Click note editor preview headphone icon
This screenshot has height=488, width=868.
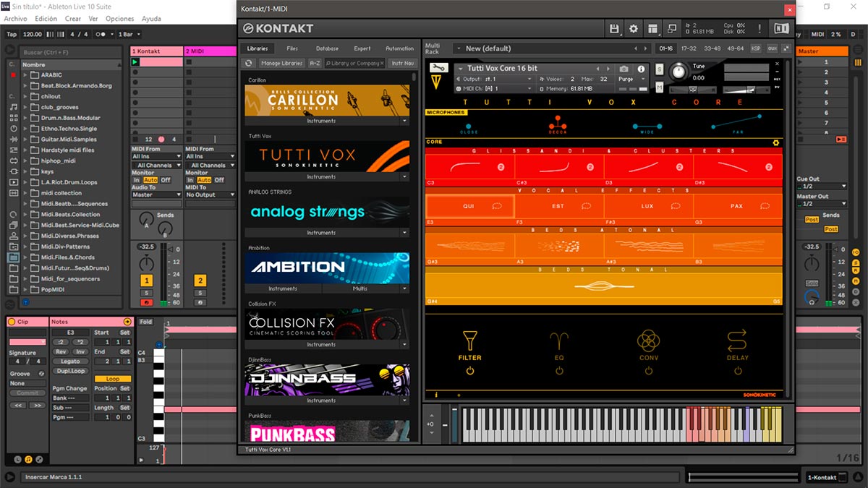159,345
